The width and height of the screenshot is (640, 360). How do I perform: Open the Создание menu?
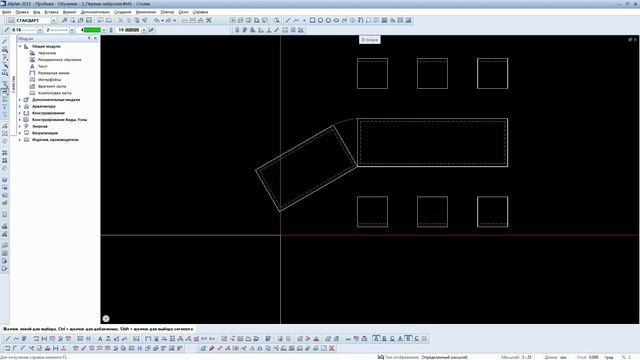123,12
